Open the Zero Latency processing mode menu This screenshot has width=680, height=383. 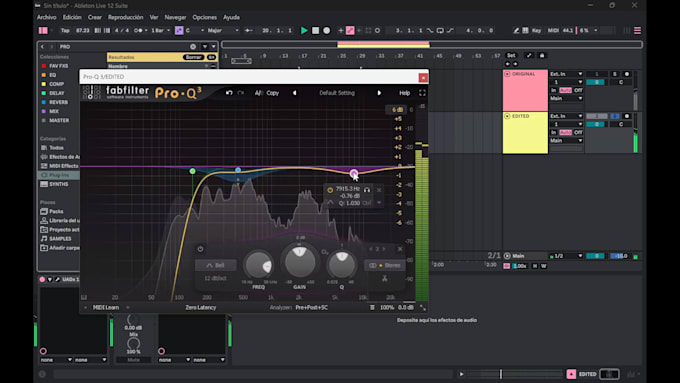(x=200, y=308)
